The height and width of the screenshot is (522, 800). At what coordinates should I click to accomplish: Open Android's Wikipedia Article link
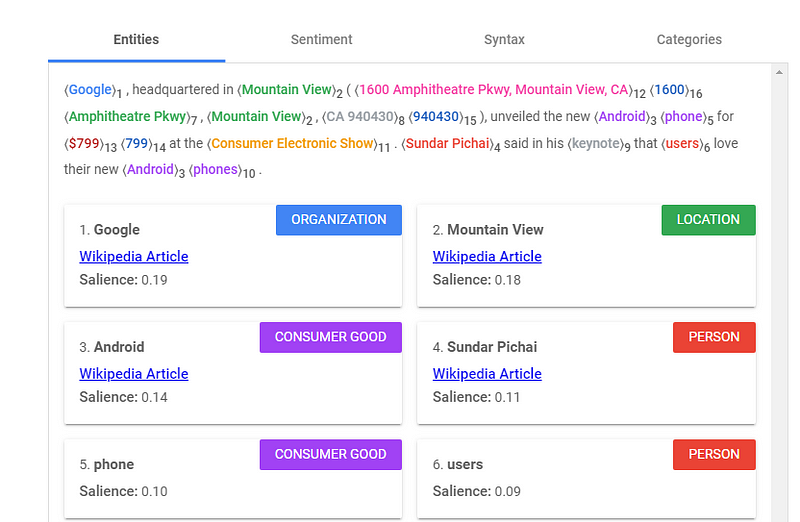(x=134, y=374)
